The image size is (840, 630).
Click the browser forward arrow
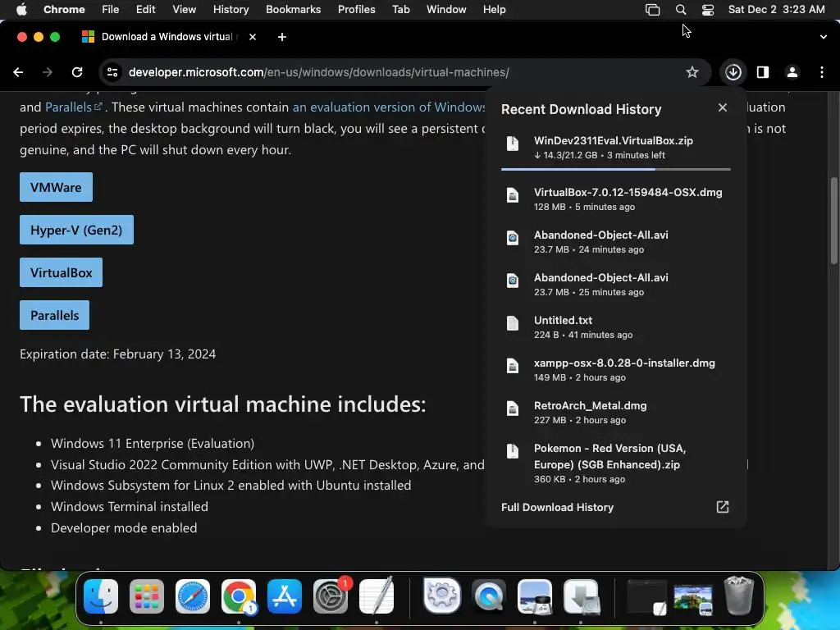click(48, 72)
